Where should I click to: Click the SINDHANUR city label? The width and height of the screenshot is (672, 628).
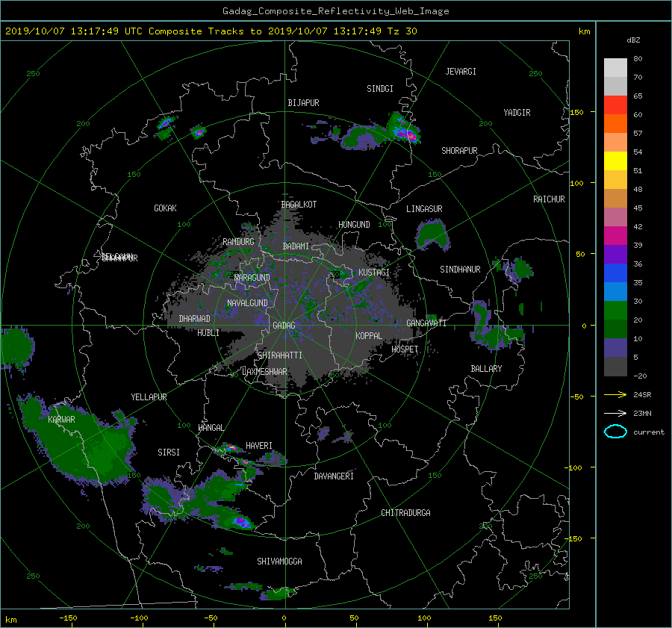(x=460, y=270)
